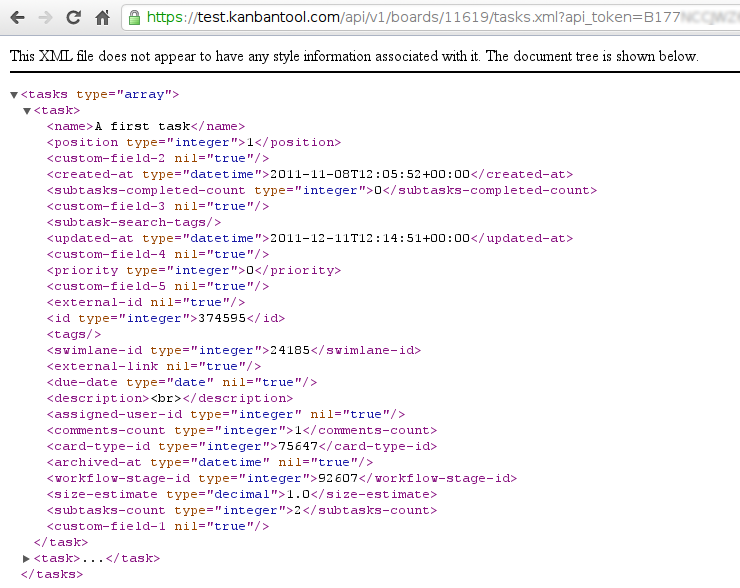Collapse the first task node
The height and width of the screenshot is (588, 740).
pos(27,111)
